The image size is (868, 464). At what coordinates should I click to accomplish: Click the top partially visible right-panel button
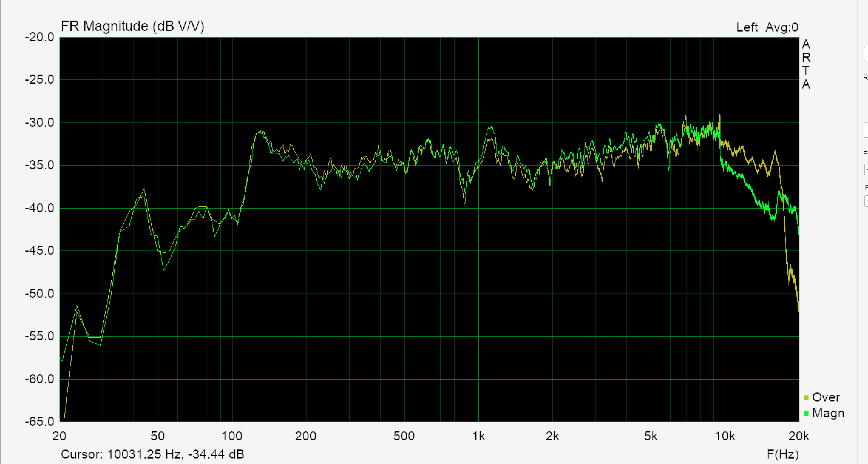tap(866, 54)
